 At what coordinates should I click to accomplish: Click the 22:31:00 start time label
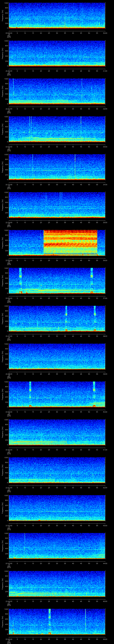tap(9, 109)
